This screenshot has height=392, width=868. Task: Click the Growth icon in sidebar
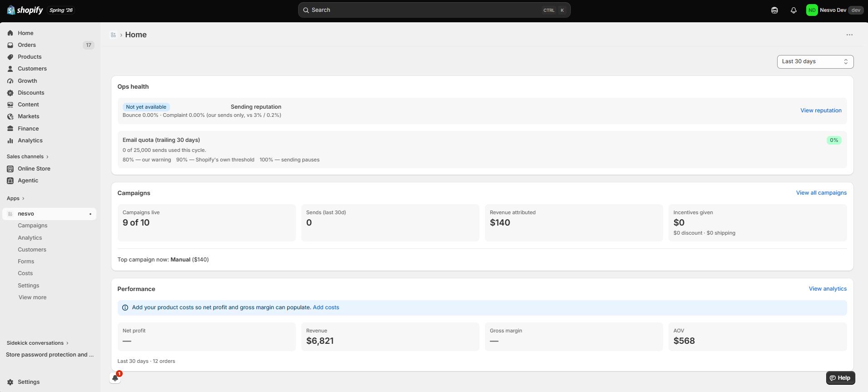point(10,81)
